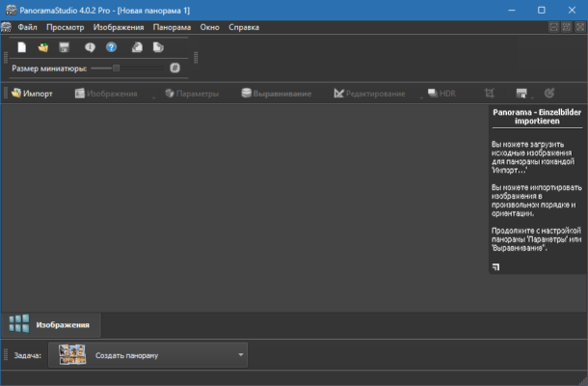Collapse the help panel with corner arrow icon
This screenshot has width=588, height=386.
pos(495,267)
